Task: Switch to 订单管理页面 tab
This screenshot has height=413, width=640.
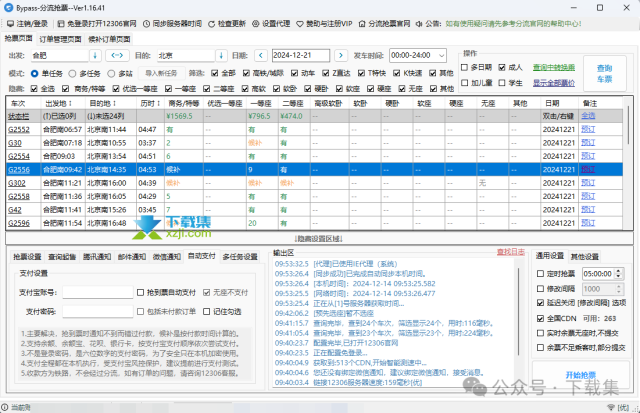Action: (60, 39)
